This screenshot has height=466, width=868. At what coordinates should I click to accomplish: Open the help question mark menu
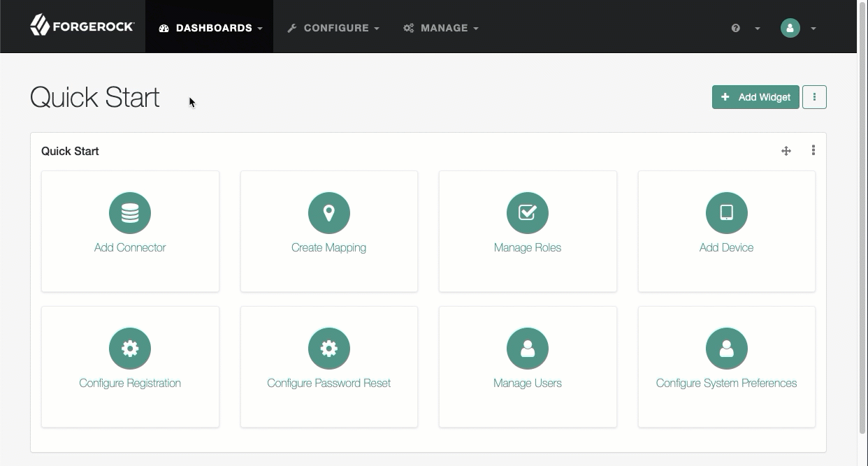coord(735,28)
